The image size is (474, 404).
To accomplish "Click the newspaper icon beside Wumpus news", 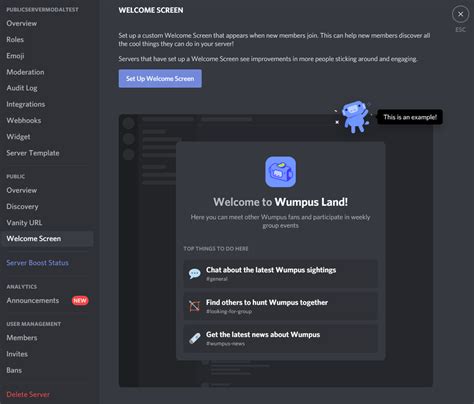I will (195, 338).
